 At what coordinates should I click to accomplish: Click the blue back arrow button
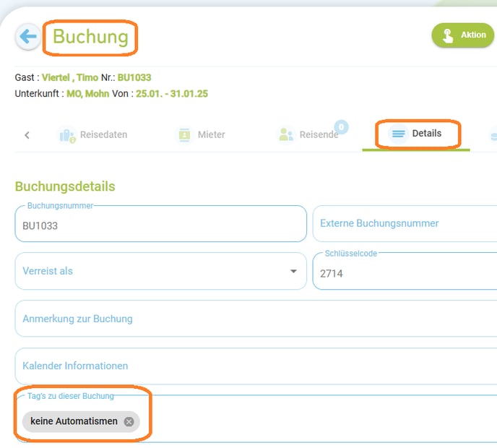click(x=28, y=36)
